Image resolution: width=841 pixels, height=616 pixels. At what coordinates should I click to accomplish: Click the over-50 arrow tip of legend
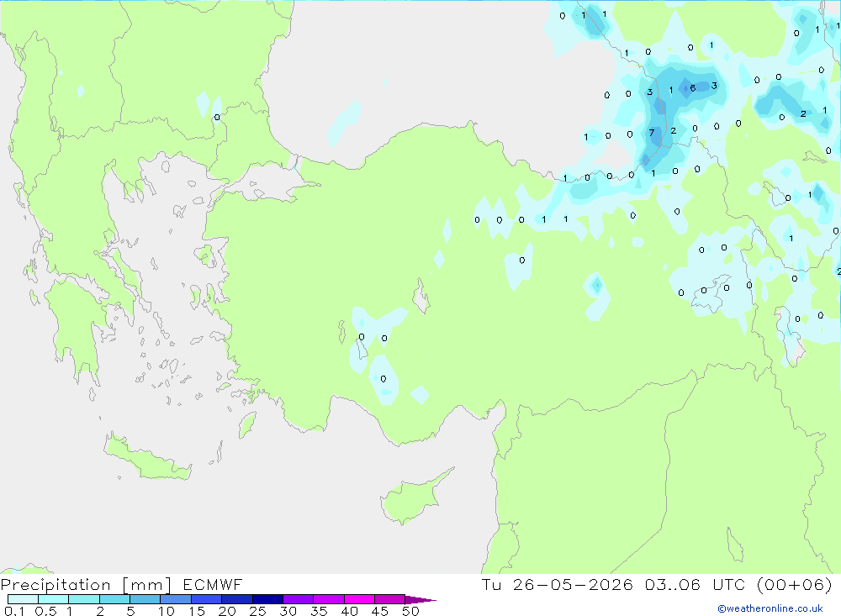(x=420, y=600)
